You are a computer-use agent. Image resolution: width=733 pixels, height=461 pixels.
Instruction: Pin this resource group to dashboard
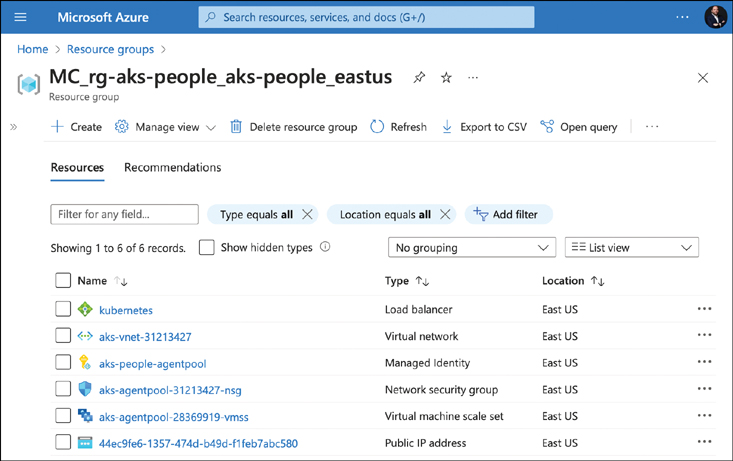[419, 78]
